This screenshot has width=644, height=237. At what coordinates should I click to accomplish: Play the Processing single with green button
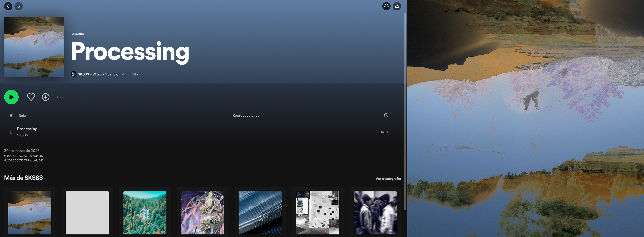[x=11, y=97]
